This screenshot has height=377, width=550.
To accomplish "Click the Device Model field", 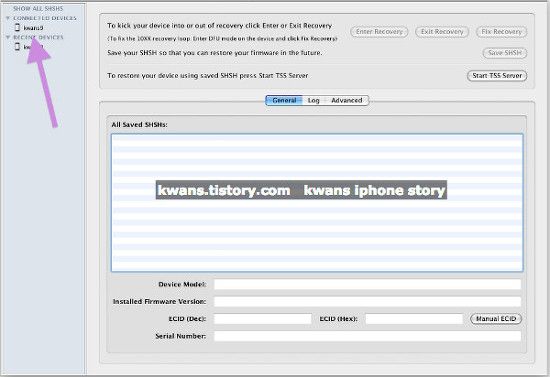I will pos(368,284).
